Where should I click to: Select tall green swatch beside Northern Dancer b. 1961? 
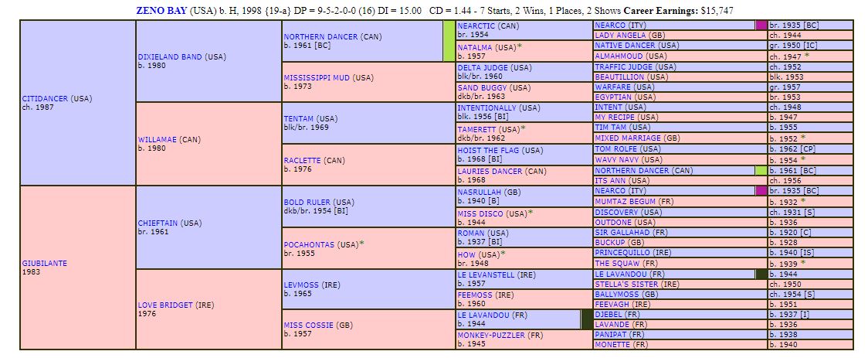pos(449,41)
